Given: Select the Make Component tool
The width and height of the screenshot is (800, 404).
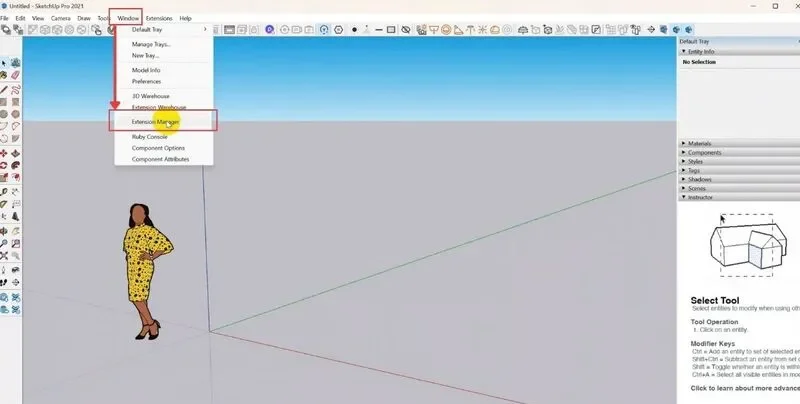Looking at the screenshot, I should pyautogui.click(x=16, y=63).
